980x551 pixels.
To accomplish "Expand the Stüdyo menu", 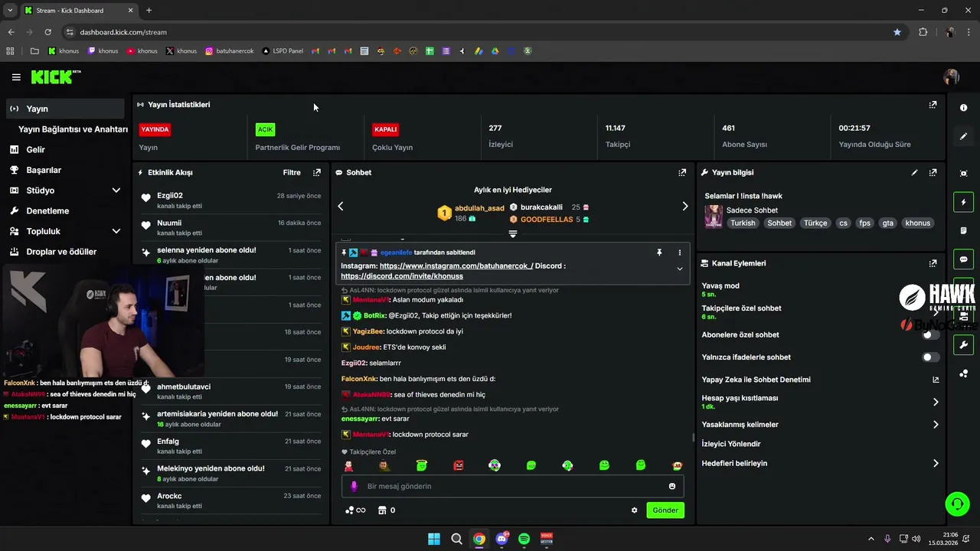I will coord(64,191).
